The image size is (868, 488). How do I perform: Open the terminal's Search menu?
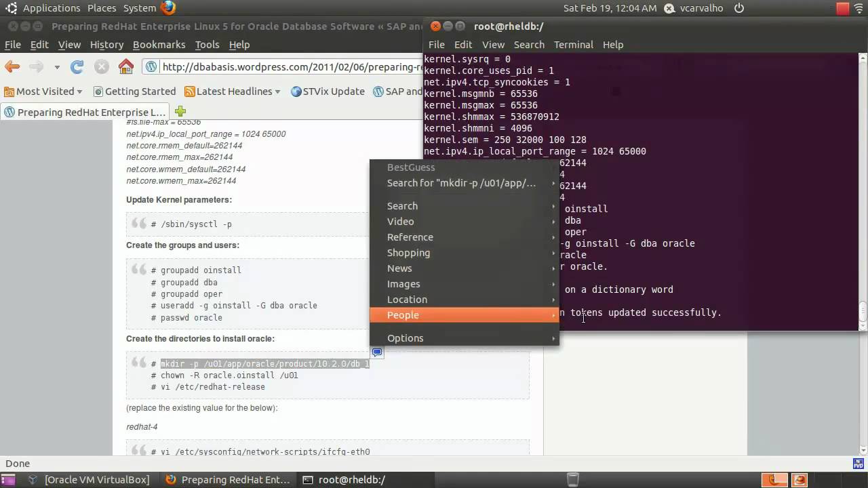(x=529, y=44)
